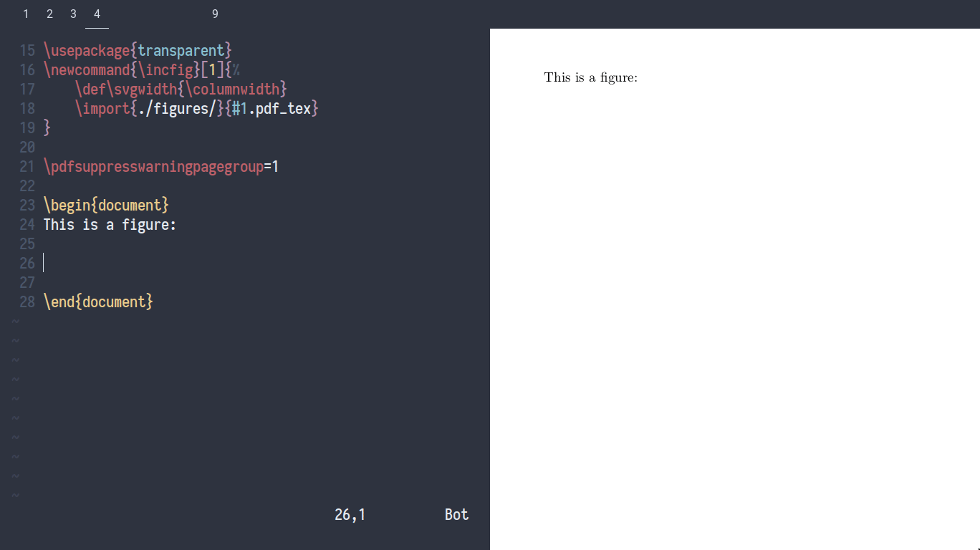
Task: Click the Bot scroll indicator in the statusline
Action: tap(456, 514)
